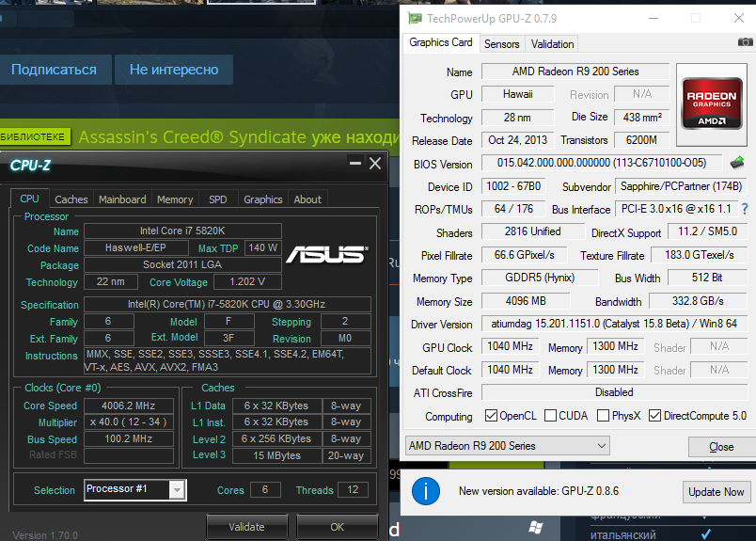Open the Graphics tab in CPU-Z
This screenshot has width=756, height=541.
coord(262,199)
